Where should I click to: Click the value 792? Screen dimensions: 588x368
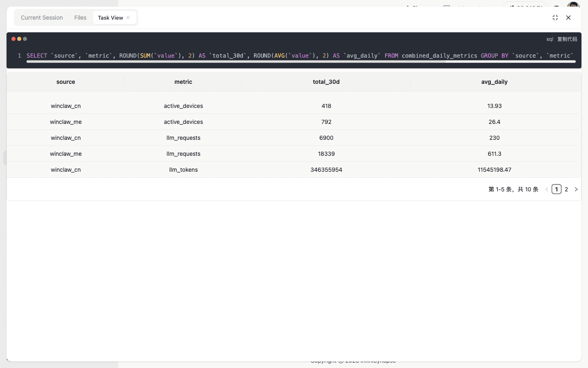[x=326, y=122]
